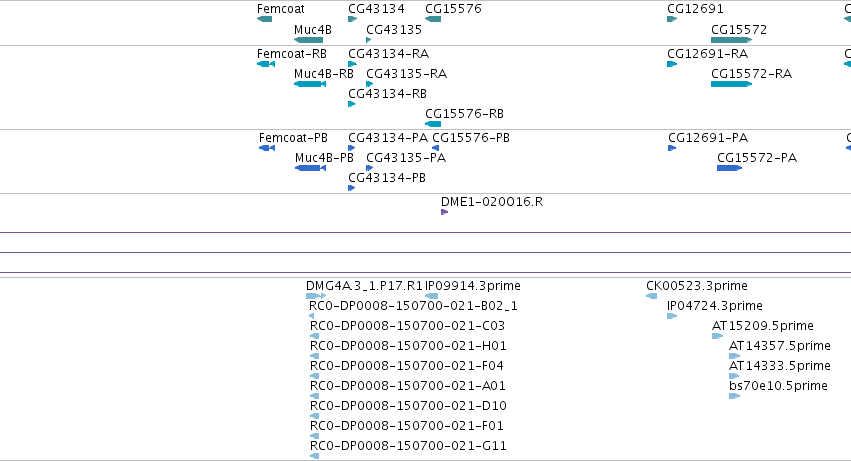851x461 pixels.
Task: Click the CG43135-RA label text
Action: 407,74
